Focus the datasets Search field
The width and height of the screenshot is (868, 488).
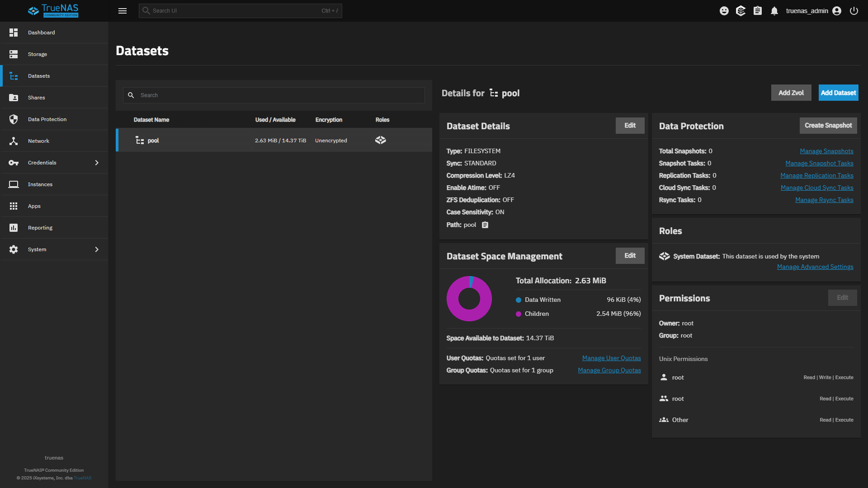pos(280,95)
